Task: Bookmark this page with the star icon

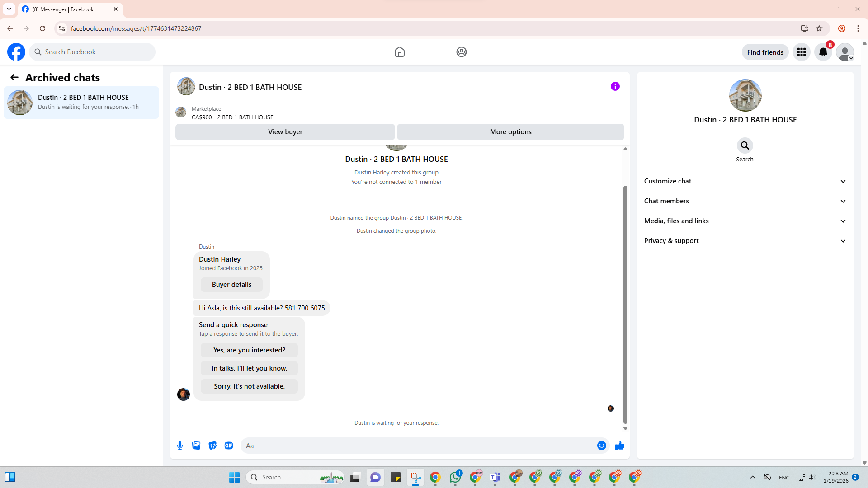Action: coord(819,28)
